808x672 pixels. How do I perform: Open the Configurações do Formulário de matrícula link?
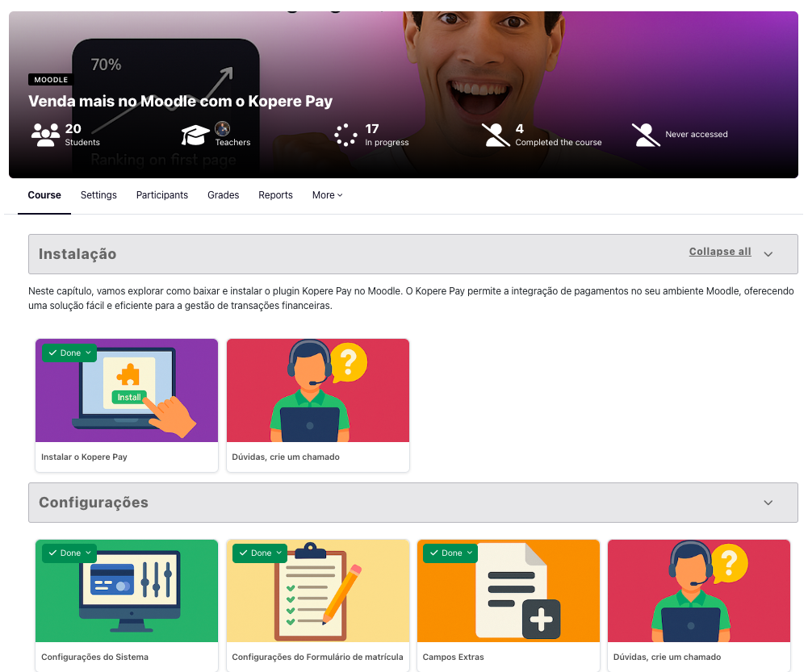coord(317,657)
